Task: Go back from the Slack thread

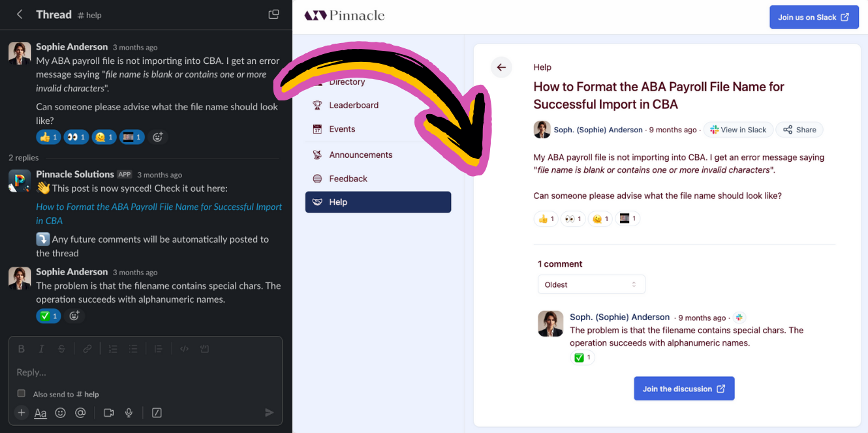Action: pos(20,14)
